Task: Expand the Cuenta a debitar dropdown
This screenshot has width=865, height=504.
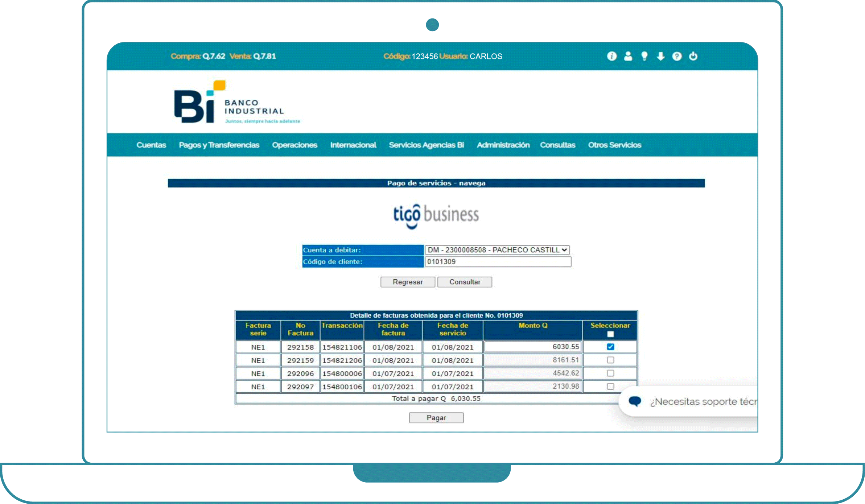Action: click(x=497, y=250)
